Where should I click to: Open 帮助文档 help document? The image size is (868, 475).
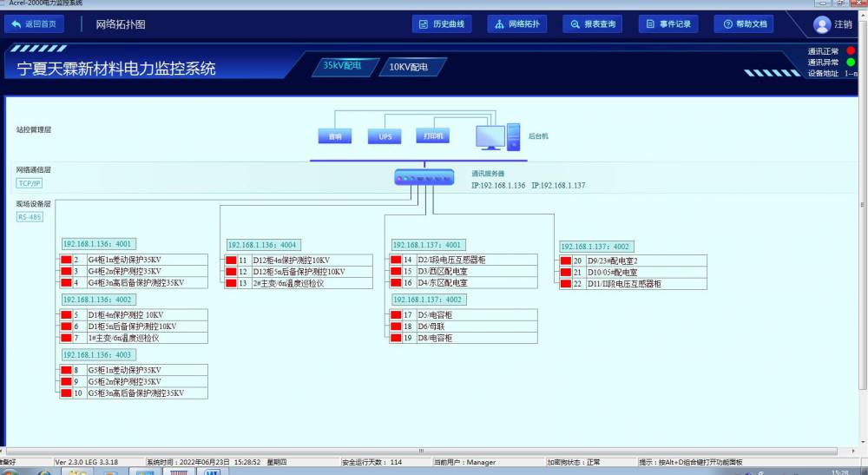tap(744, 24)
